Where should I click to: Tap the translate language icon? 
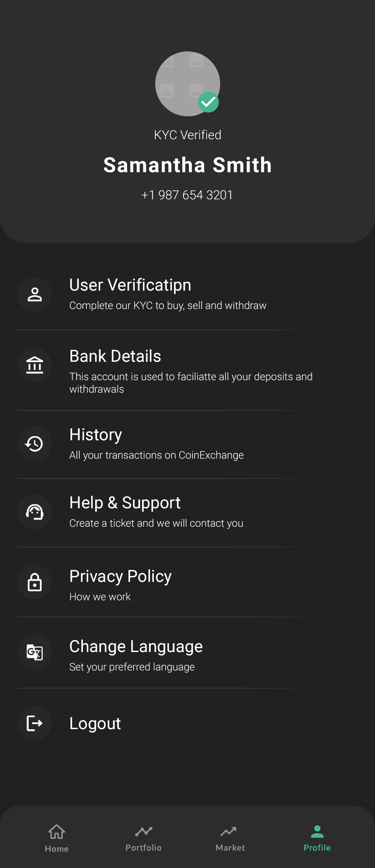pyautogui.click(x=35, y=652)
